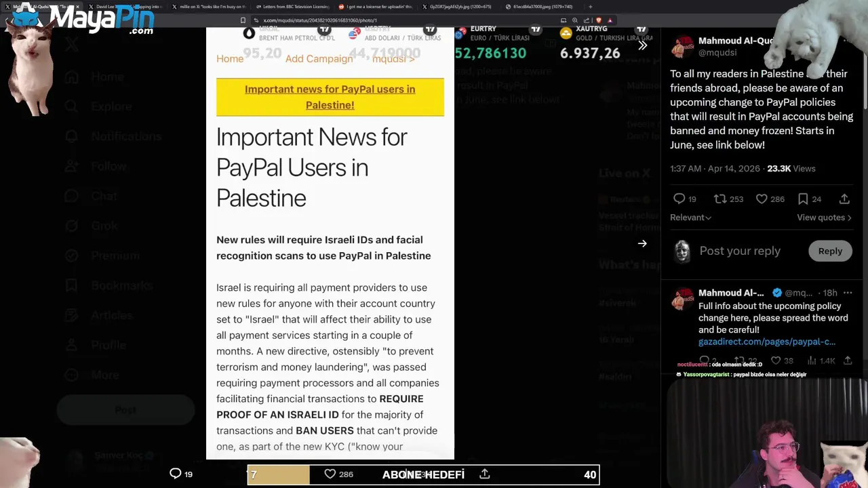Click the 23.3K Views count

point(791,168)
